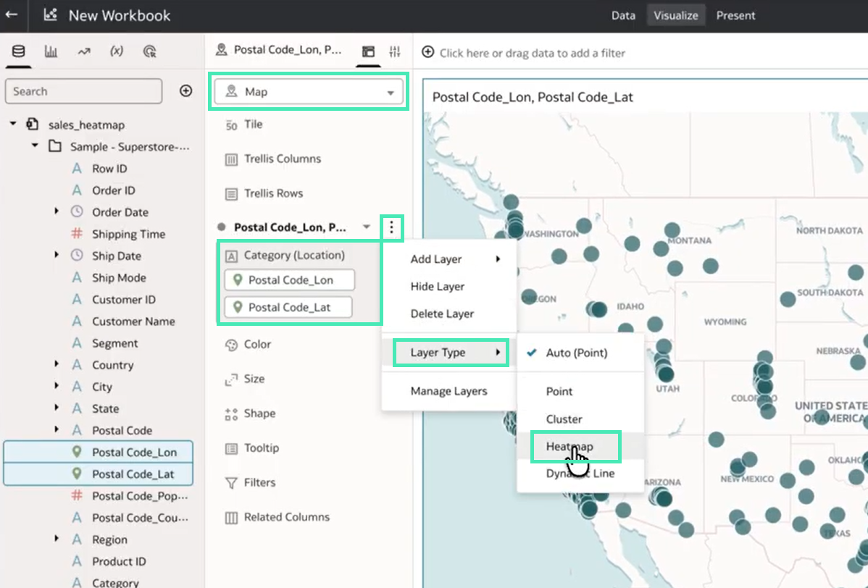Open the Visualizations chart icon tab
The height and width of the screenshot is (588, 868).
pos(51,51)
